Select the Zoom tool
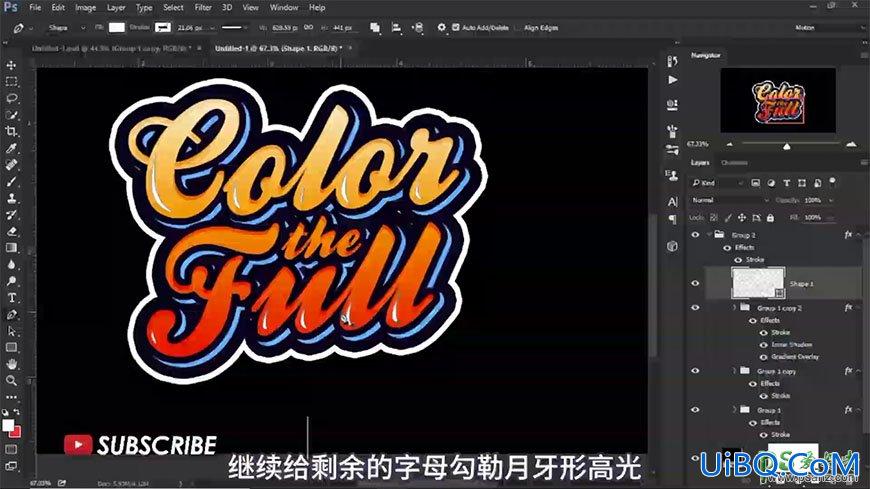 (x=11, y=381)
